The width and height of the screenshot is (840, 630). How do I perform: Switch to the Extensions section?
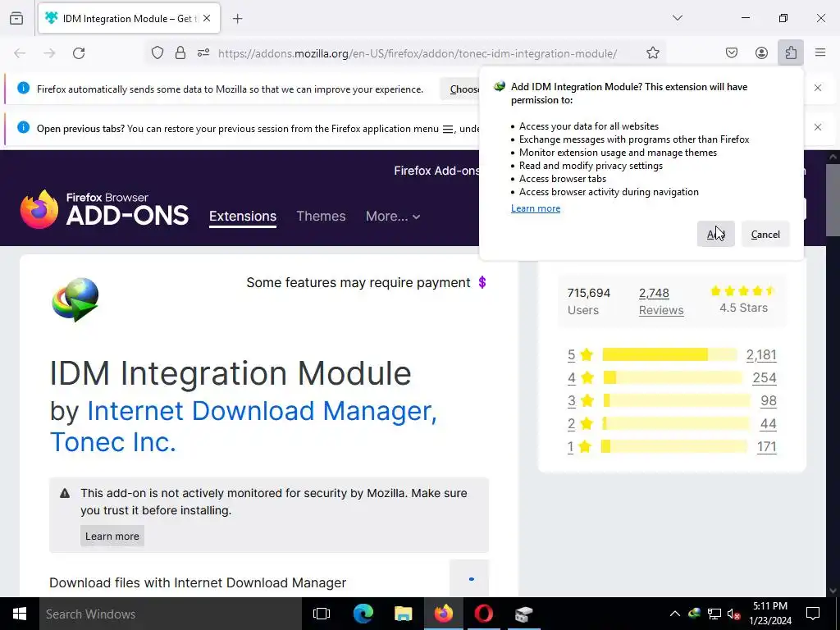pos(243,216)
